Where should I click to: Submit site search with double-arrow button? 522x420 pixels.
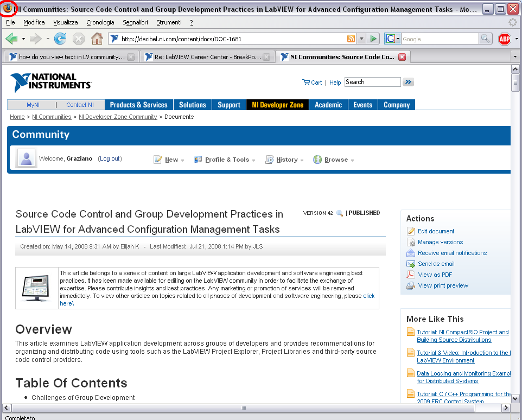pyautogui.click(x=408, y=82)
